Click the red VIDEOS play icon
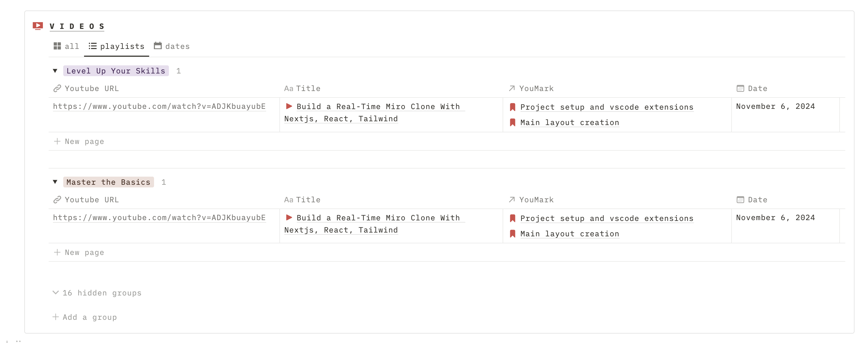 38,26
